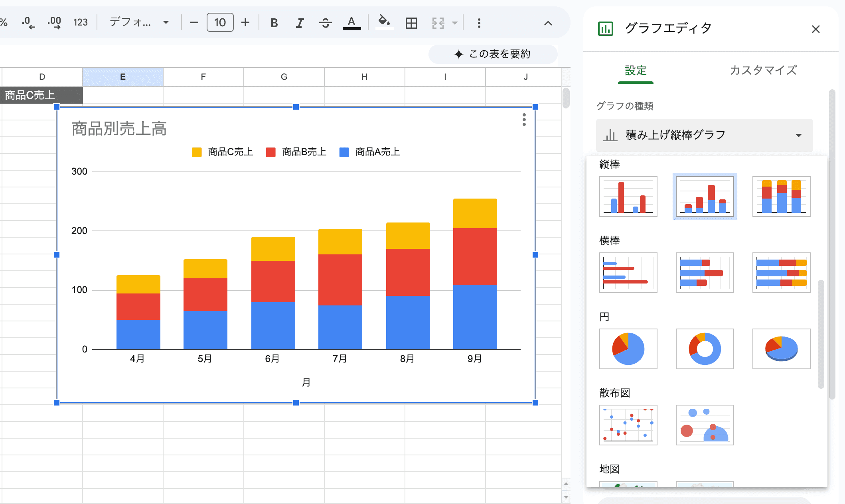This screenshot has height=504, width=845.
Task: Select the 設定 tab
Action: [636, 71]
